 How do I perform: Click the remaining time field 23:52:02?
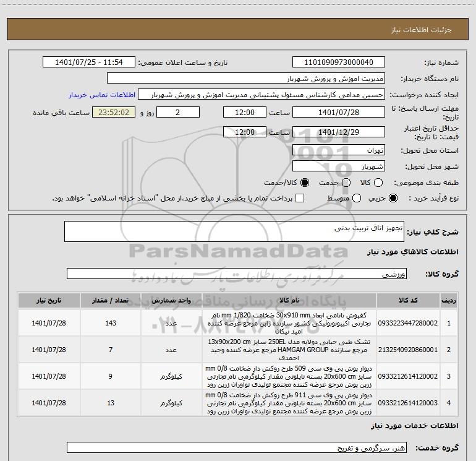point(114,112)
